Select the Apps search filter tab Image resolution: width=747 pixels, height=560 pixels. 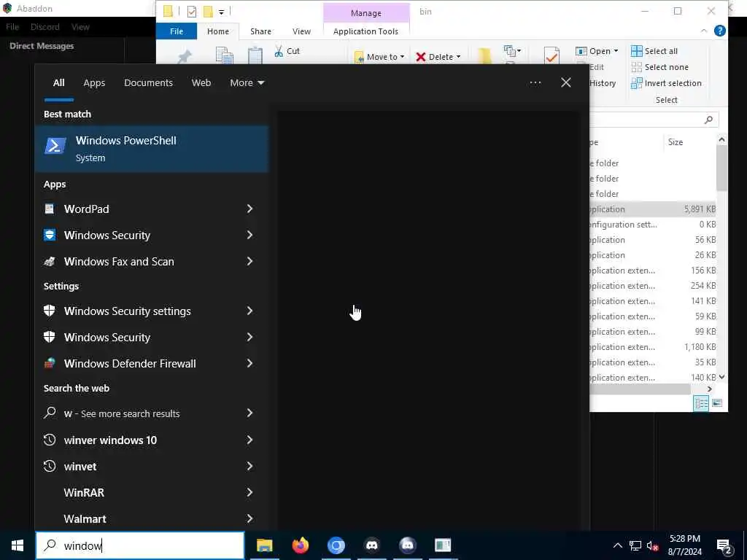click(x=94, y=83)
